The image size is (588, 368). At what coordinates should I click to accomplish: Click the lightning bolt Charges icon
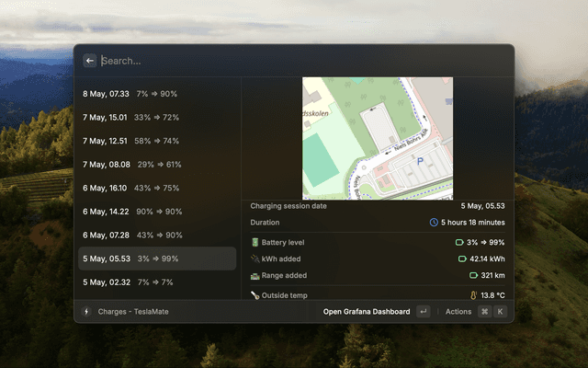coord(86,312)
